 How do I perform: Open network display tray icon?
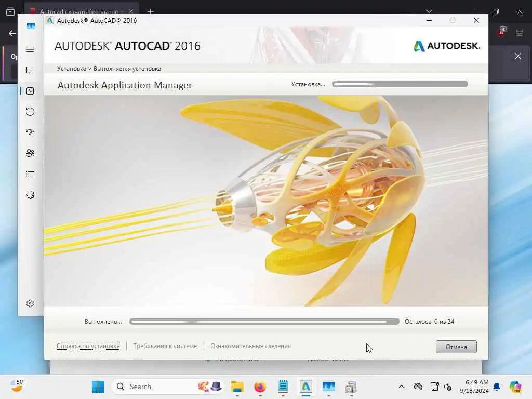coord(434,387)
